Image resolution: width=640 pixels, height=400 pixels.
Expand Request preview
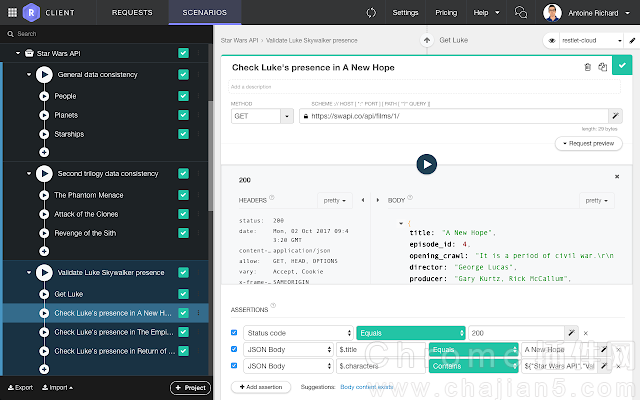589,144
